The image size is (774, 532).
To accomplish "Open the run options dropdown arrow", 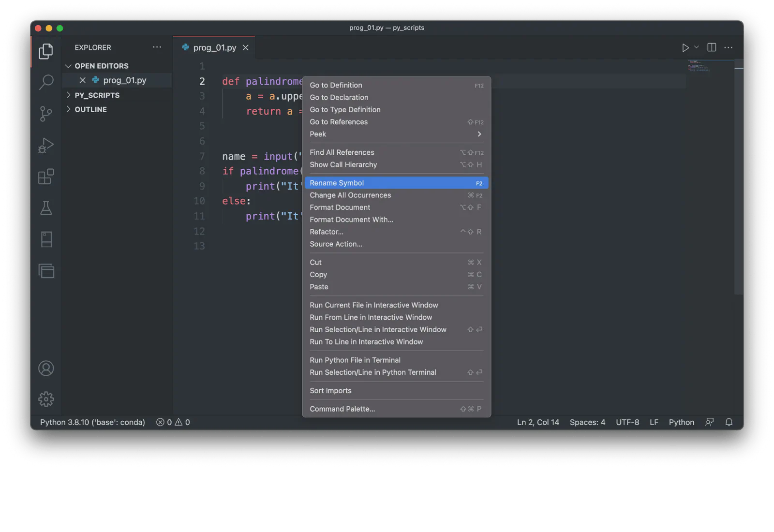I will coord(697,47).
